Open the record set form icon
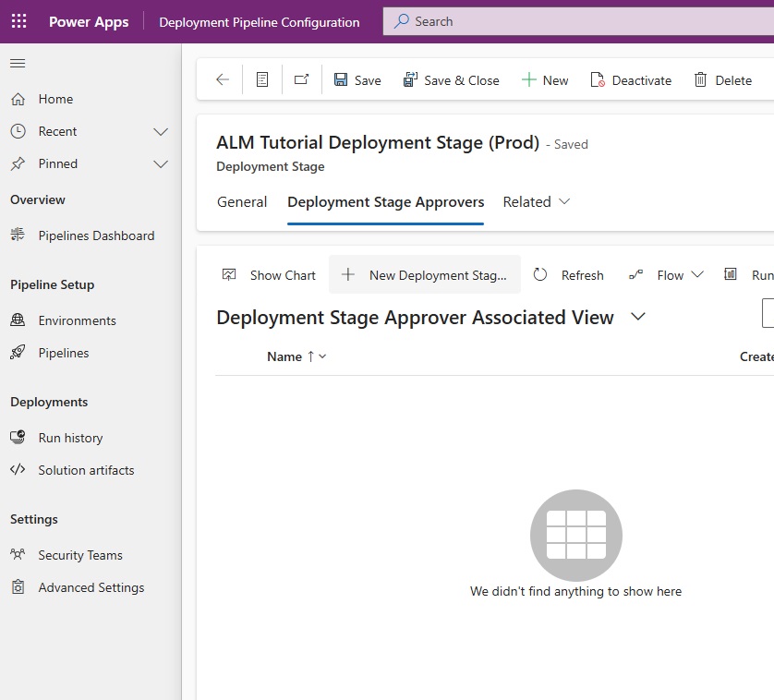Image resolution: width=774 pixels, height=700 pixels. point(262,79)
